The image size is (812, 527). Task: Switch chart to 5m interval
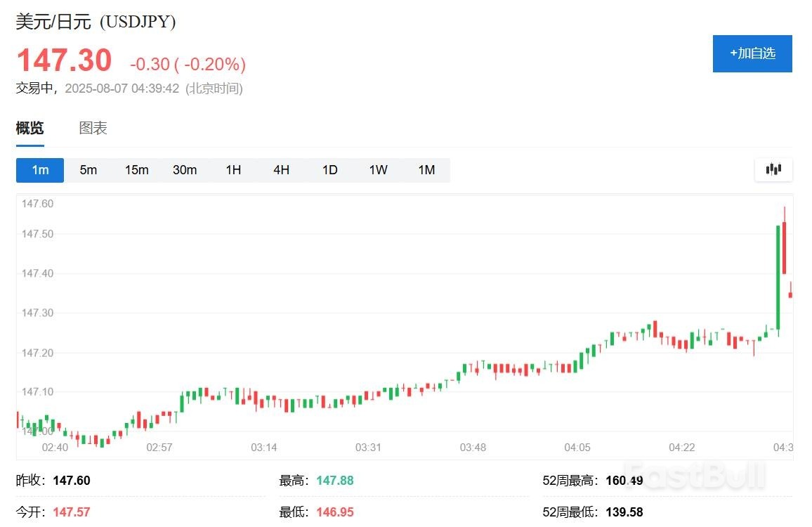(x=89, y=170)
